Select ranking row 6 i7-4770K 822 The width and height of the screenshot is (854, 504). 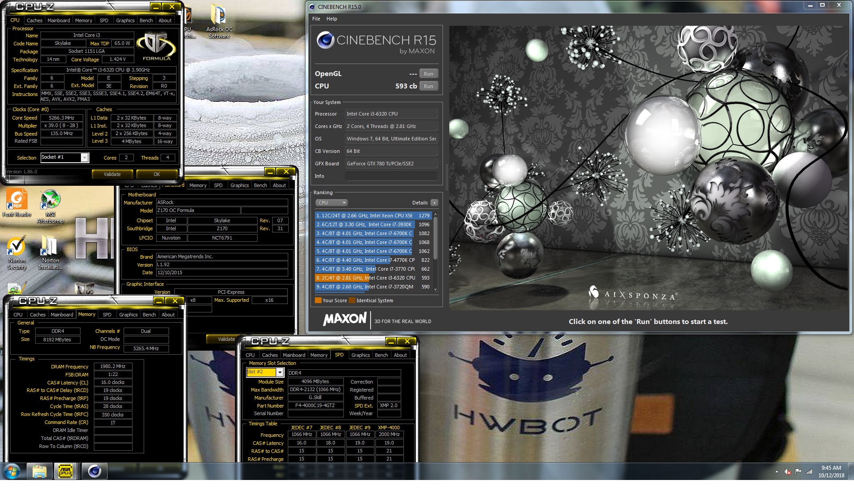[374, 260]
